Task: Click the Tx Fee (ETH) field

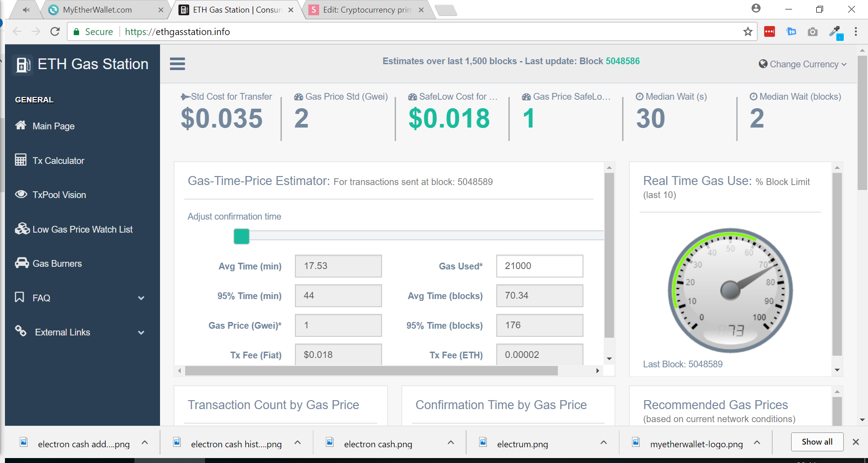Action: 539,354
